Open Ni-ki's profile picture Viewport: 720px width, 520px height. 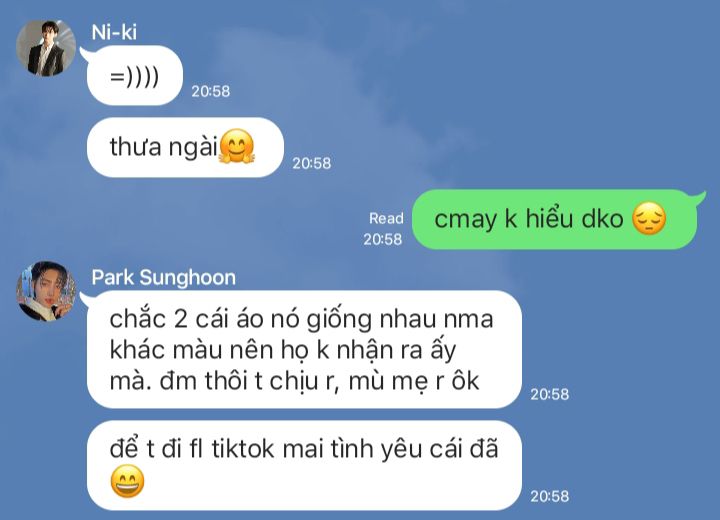point(46,47)
